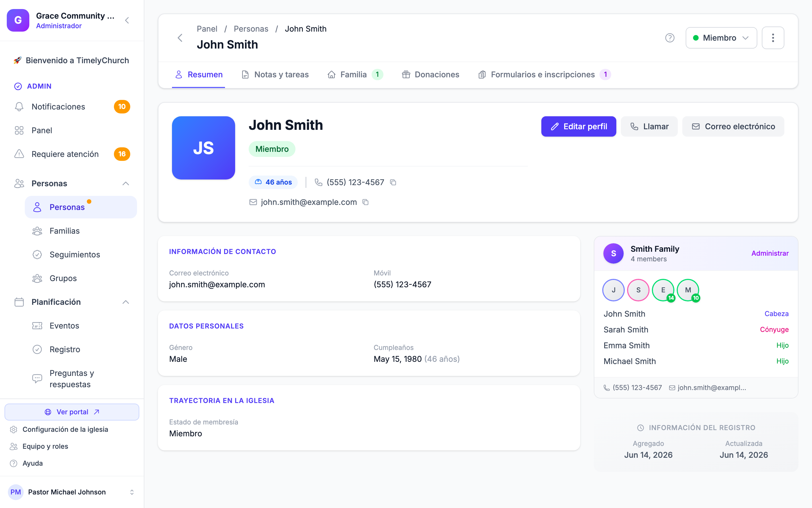The height and width of the screenshot is (508, 812).
Task: Select the Personas submenu item
Action: click(x=81, y=207)
